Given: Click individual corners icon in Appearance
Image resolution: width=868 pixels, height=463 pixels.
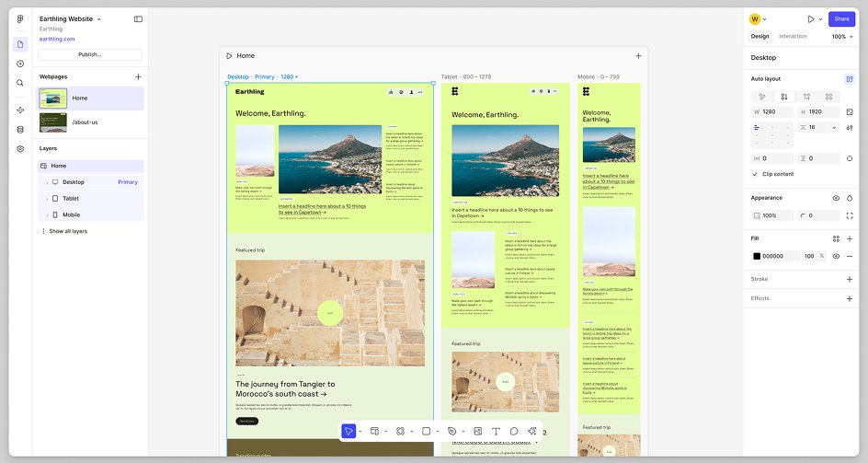Looking at the screenshot, I should click(850, 215).
